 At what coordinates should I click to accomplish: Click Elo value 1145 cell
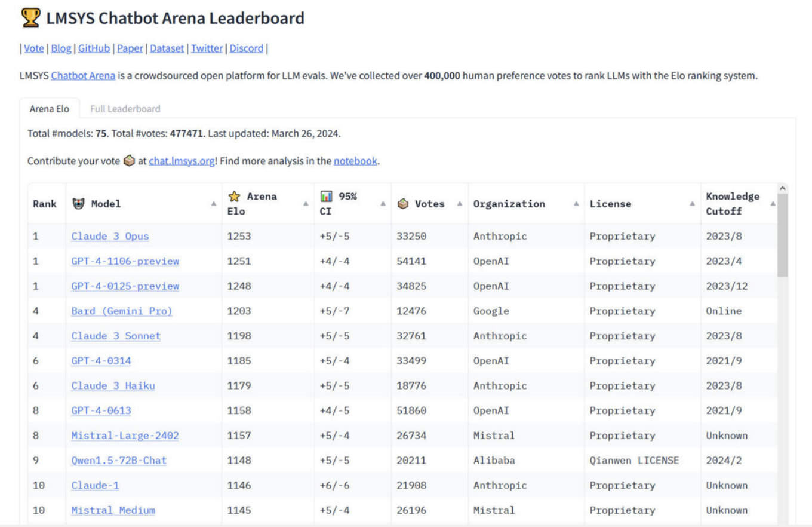(x=269, y=510)
